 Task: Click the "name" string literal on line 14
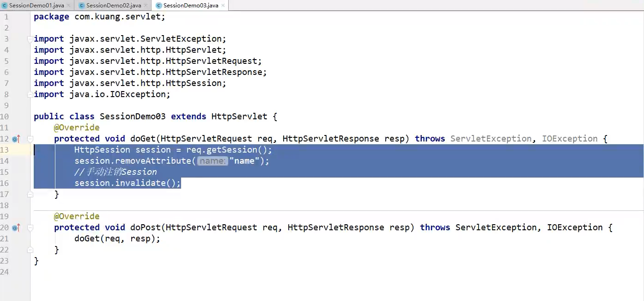[x=244, y=161]
